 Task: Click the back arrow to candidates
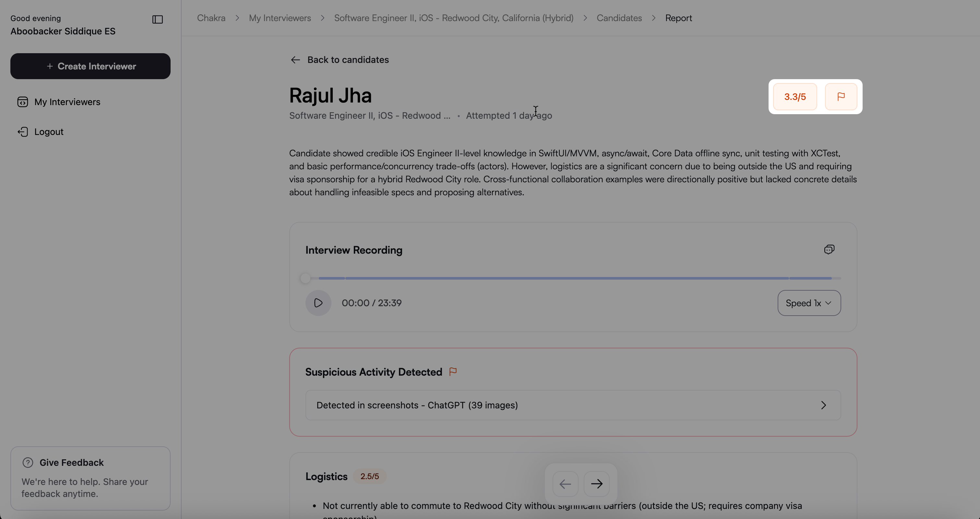click(x=296, y=60)
